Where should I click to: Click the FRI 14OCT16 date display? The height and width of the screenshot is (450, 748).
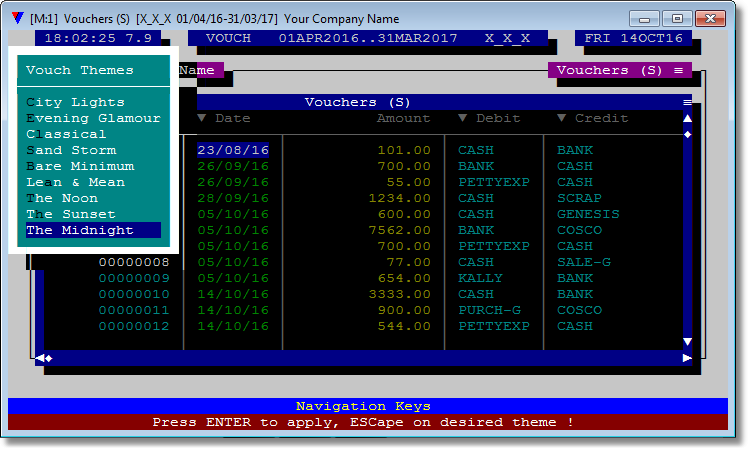pyautogui.click(x=634, y=38)
